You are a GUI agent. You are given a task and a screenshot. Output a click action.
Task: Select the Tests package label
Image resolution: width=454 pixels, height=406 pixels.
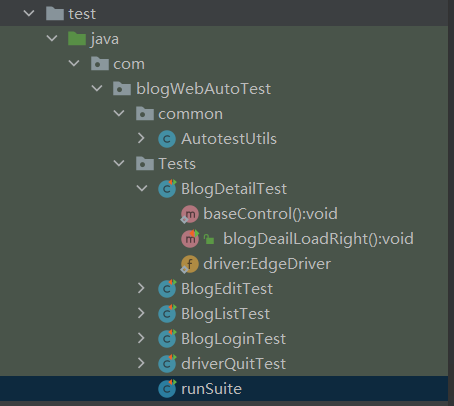(177, 164)
